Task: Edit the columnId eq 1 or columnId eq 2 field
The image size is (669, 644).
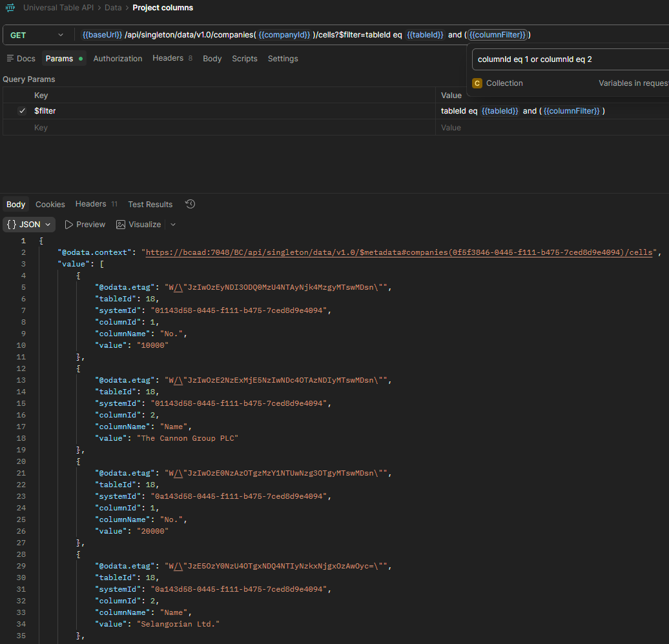Action: [x=570, y=59]
